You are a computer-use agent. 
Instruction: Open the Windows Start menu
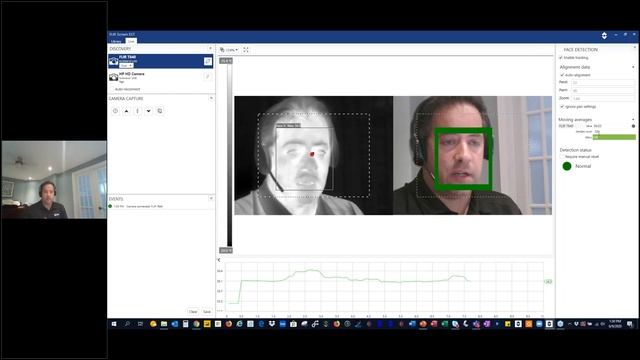[x=114, y=324]
